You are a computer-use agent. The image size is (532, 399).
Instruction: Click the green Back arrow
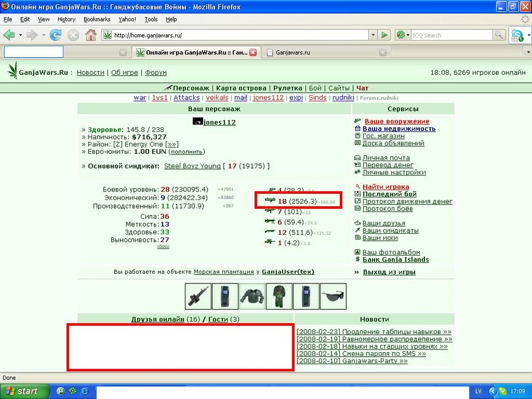[9, 35]
